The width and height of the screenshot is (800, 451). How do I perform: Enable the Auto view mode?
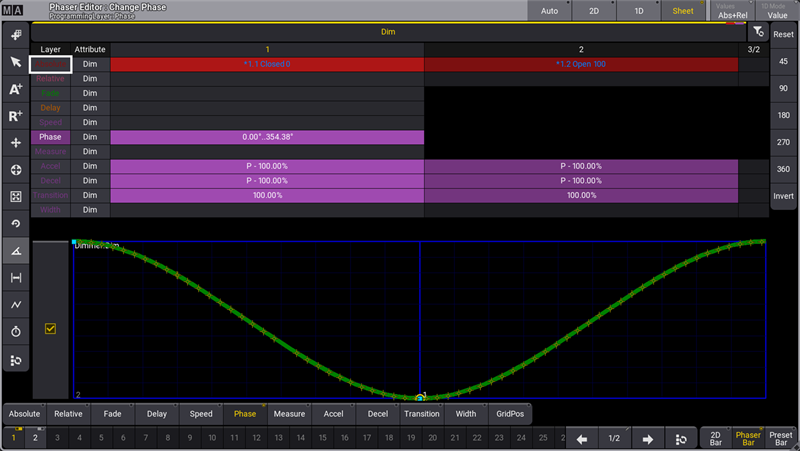(x=549, y=11)
